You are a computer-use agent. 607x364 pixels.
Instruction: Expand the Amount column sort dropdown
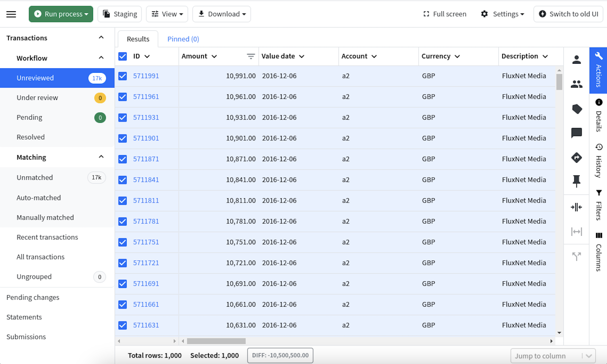[x=215, y=56]
